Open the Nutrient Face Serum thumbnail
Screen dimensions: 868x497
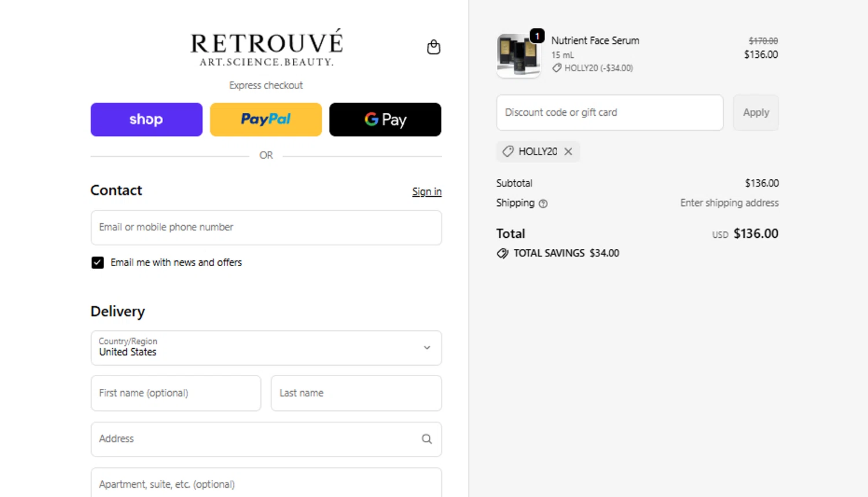pos(518,56)
